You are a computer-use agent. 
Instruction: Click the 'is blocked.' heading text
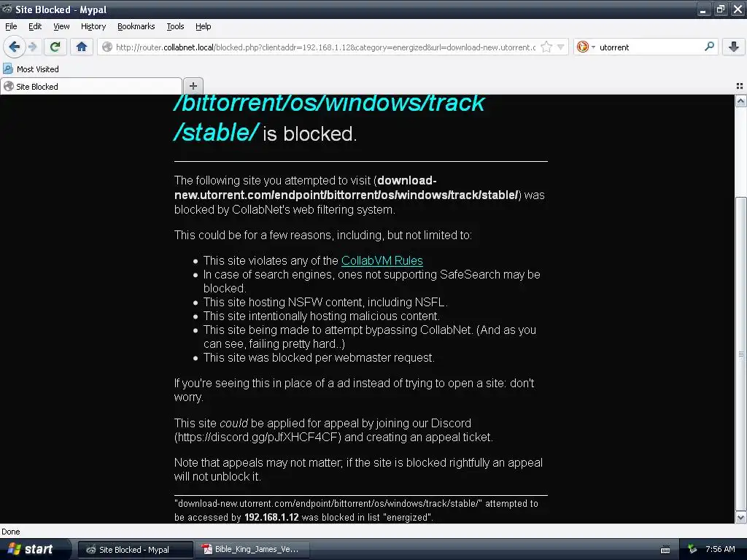click(x=309, y=134)
